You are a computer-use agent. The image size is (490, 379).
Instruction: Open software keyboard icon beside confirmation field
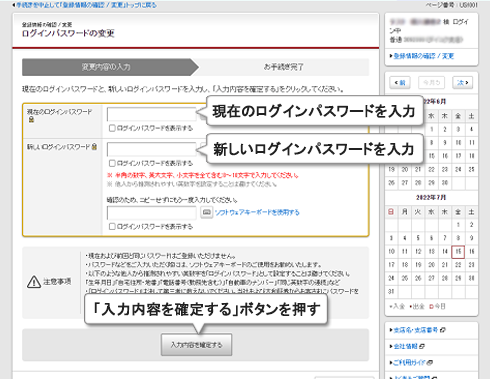click(207, 212)
